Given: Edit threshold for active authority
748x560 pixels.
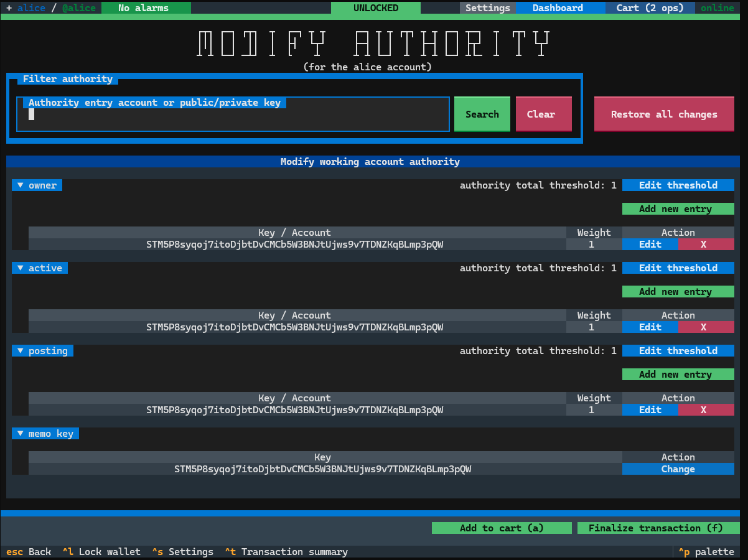Looking at the screenshot, I should click(678, 268).
